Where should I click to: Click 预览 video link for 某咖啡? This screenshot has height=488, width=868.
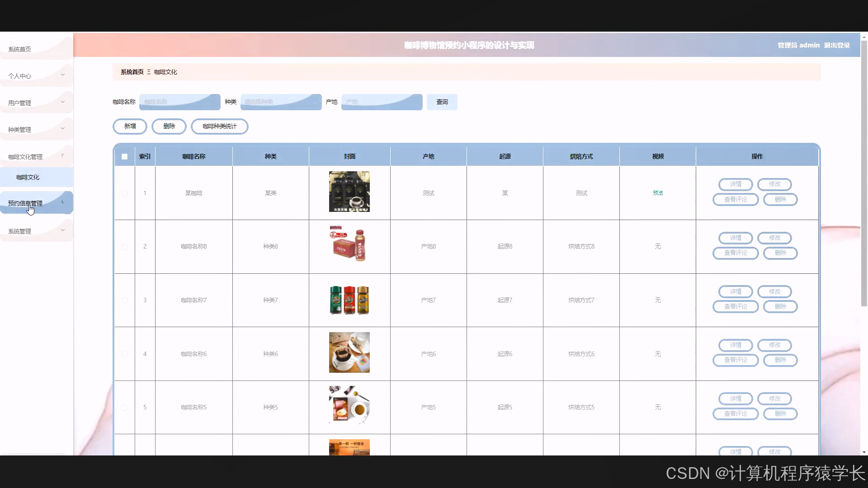click(x=658, y=193)
